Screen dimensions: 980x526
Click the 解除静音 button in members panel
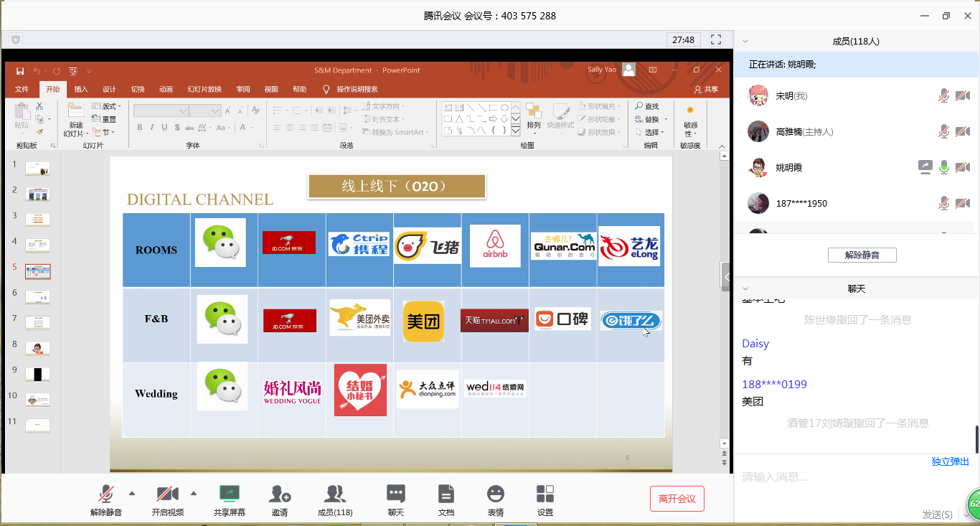point(862,255)
